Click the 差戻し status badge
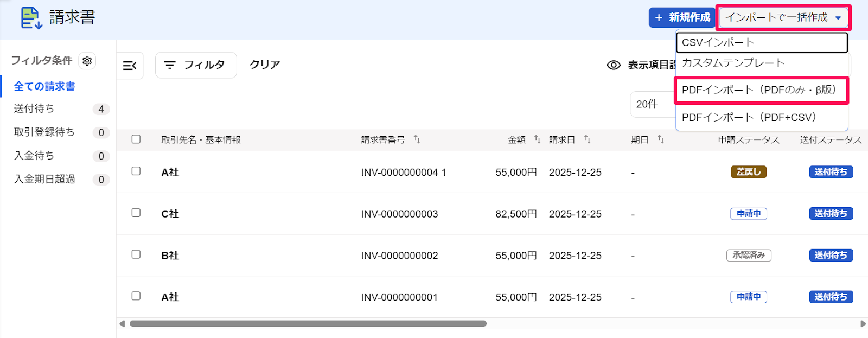868x338 pixels. pyautogui.click(x=749, y=172)
